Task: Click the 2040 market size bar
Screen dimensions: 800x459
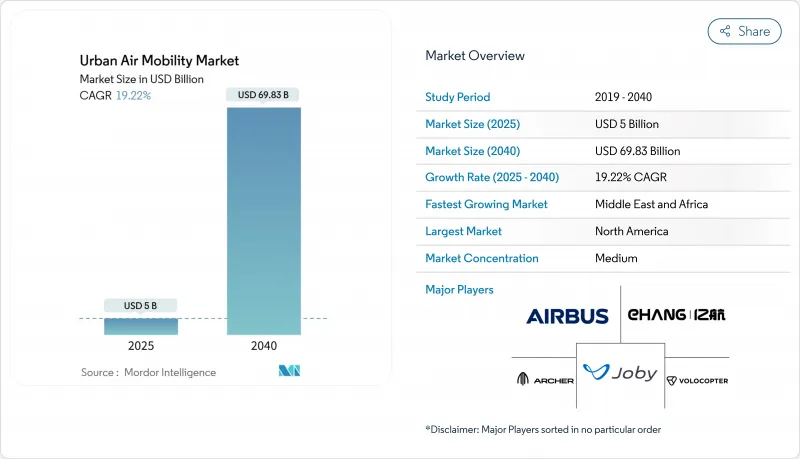Action: pos(264,220)
